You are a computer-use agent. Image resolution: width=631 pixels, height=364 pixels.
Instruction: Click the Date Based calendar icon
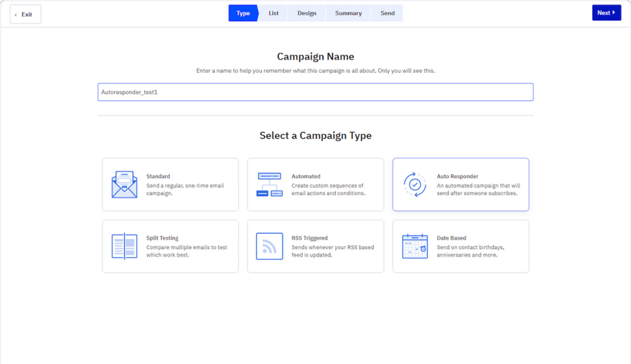(415, 246)
